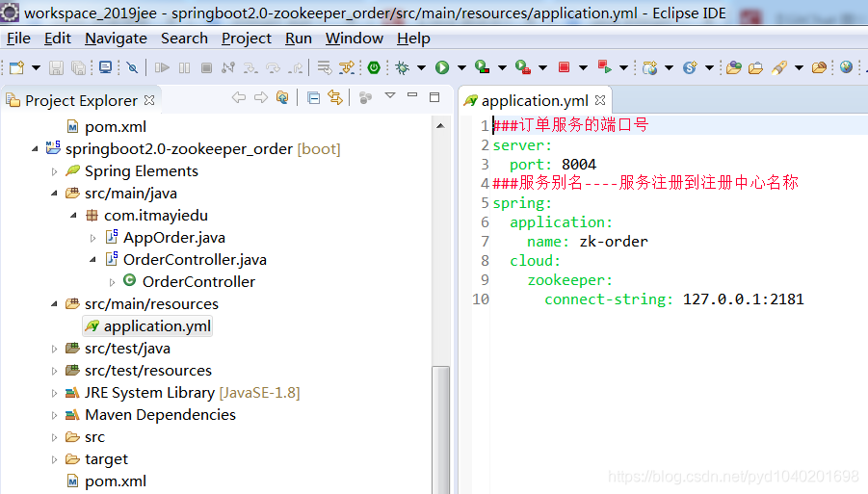This screenshot has height=494, width=868.
Task: Toggle Use Step Filters icon
Action: pos(347,67)
